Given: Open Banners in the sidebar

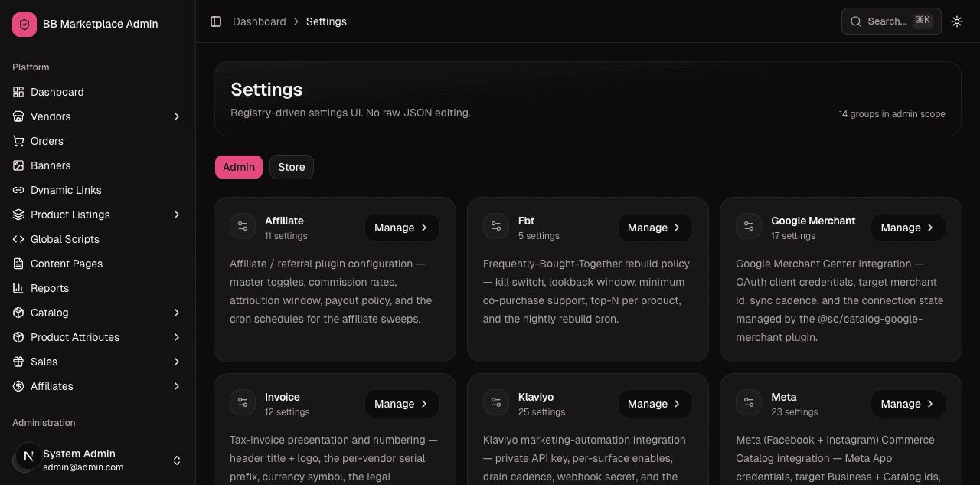Looking at the screenshot, I should click(98, 165).
